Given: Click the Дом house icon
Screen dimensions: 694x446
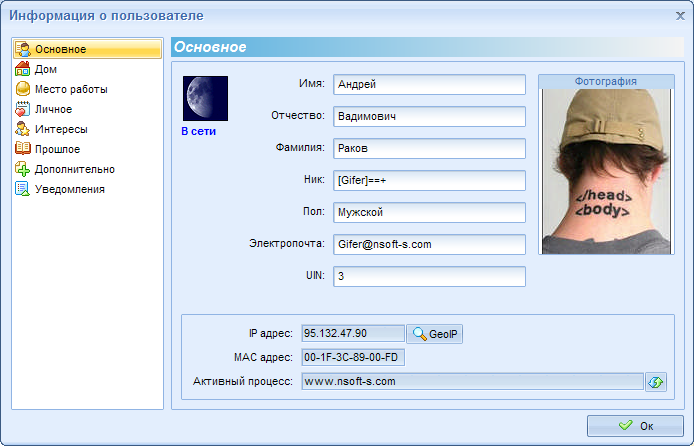Looking at the screenshot, I should coord(22,69).
